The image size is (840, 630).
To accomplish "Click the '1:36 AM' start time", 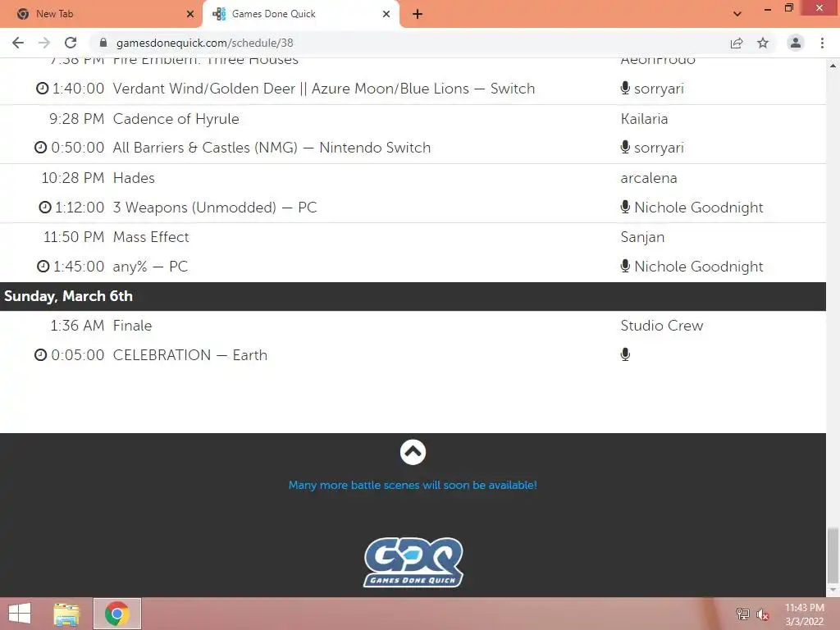I will pyautogui.click(x=77, y=326).
